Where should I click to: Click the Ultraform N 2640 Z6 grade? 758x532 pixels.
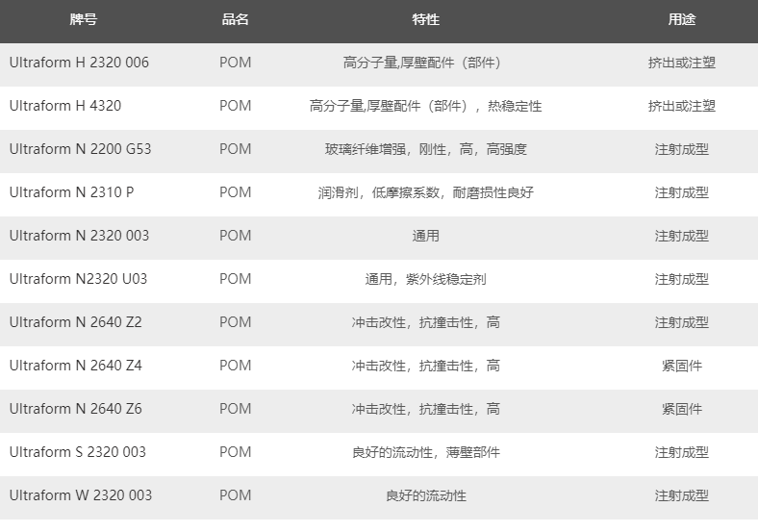tap(75, 409)
